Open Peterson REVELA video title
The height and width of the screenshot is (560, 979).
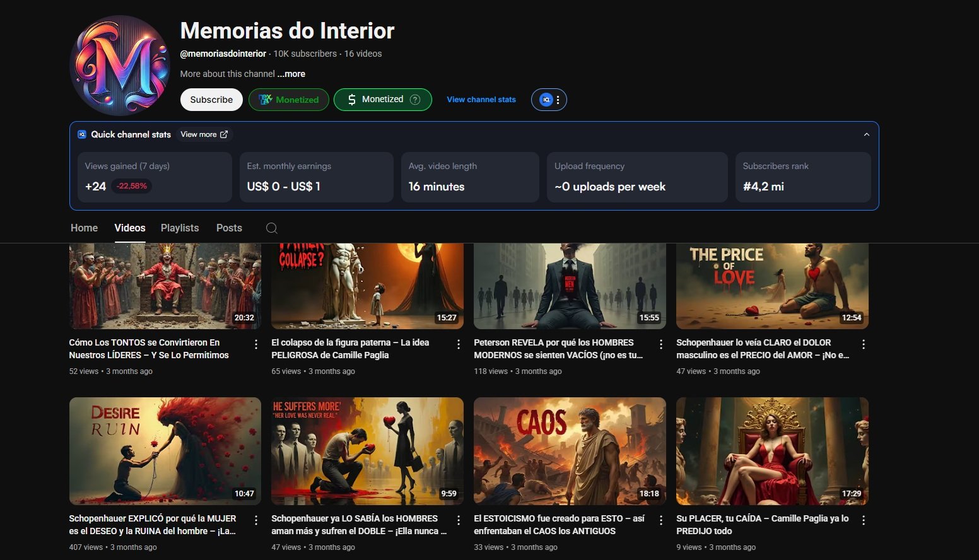[x=558, y=349]
